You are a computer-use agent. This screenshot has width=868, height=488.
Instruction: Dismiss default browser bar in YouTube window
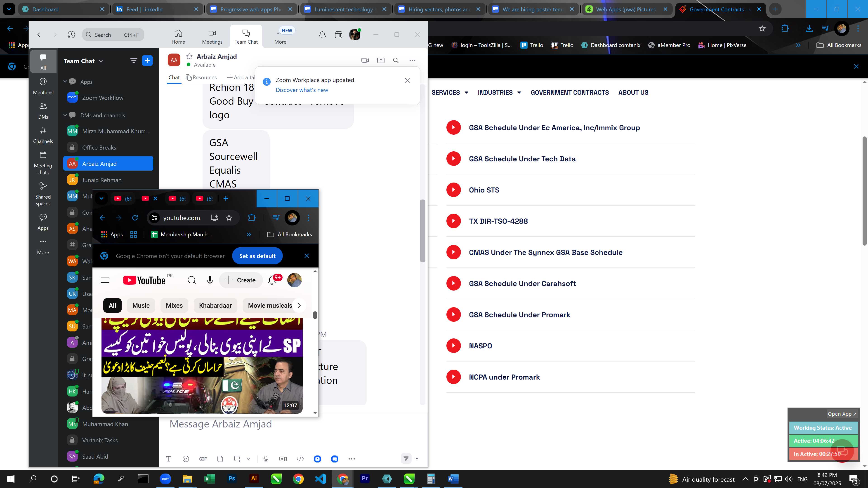(x=307, y=256)
